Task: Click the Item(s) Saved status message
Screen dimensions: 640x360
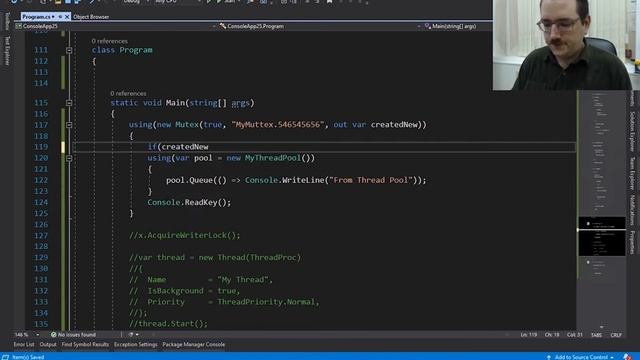Action: (28, 357)
